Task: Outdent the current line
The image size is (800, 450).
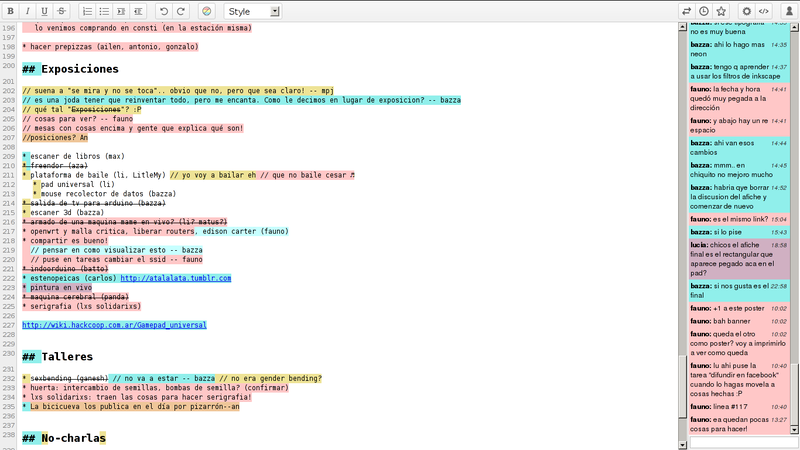Action: pyautogui.click(x=138, y=11)
